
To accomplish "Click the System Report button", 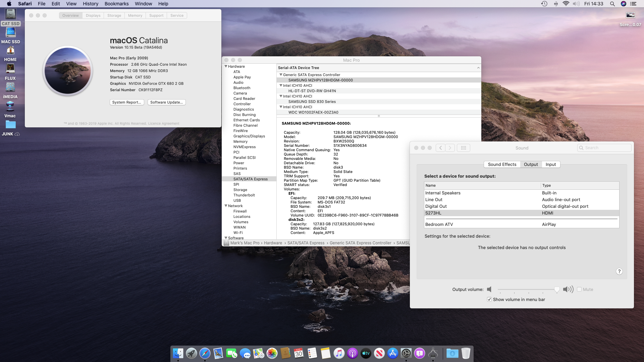I will click(x=127, y=102).
